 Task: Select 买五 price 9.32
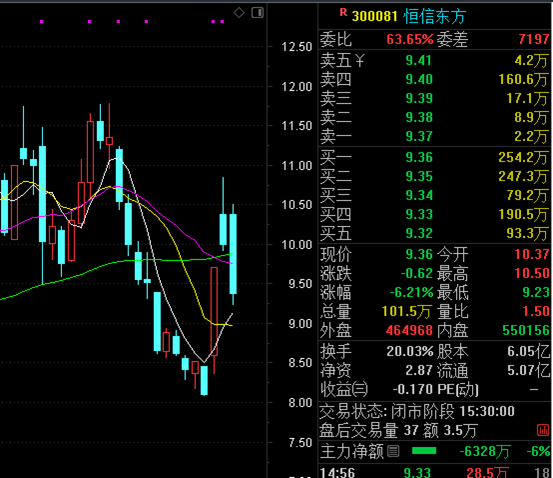tap(419, 234)
